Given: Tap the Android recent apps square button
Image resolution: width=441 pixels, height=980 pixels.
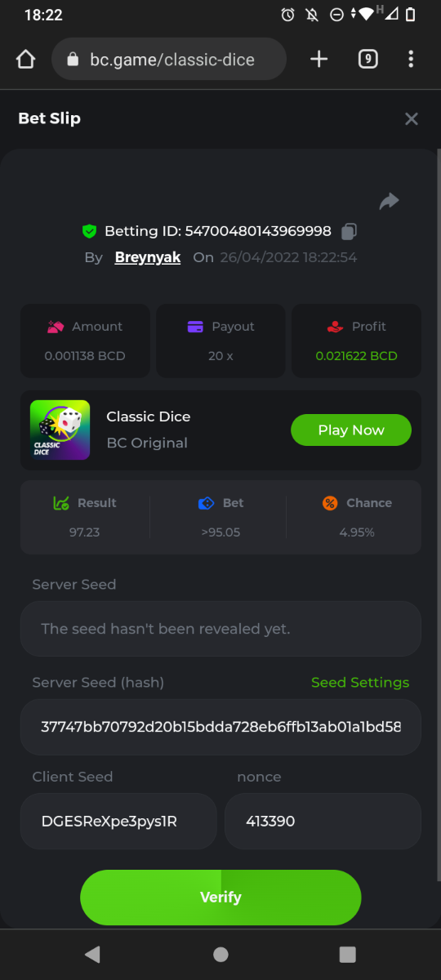Looking at the screenshot, I should pos(348,954).
